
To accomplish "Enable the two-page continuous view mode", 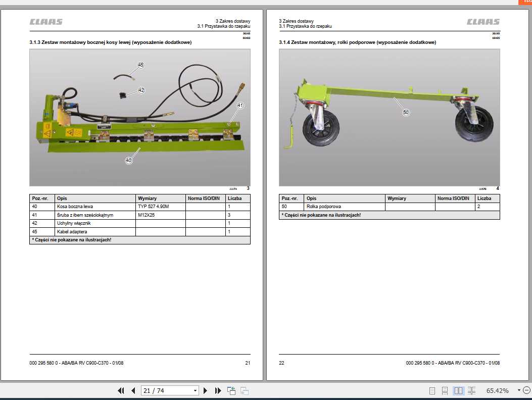I will point(471,390).
